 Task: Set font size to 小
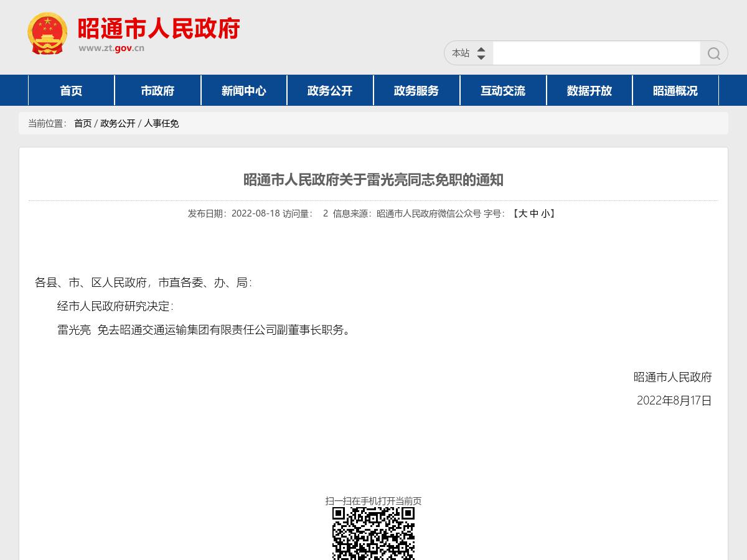544,213
